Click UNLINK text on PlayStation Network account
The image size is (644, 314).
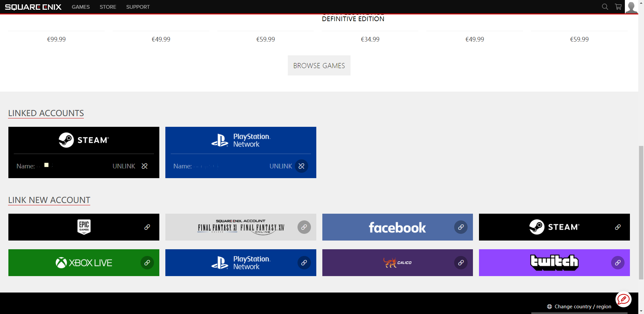pos(281,166)
